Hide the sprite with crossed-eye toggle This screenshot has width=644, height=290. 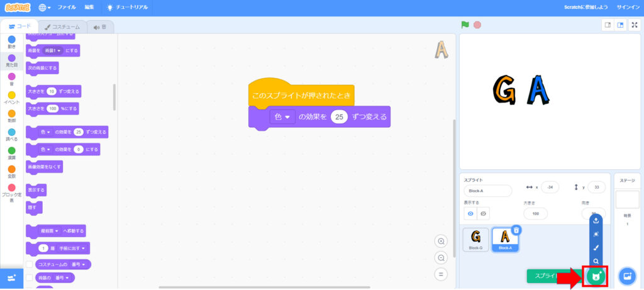(483, 214)
